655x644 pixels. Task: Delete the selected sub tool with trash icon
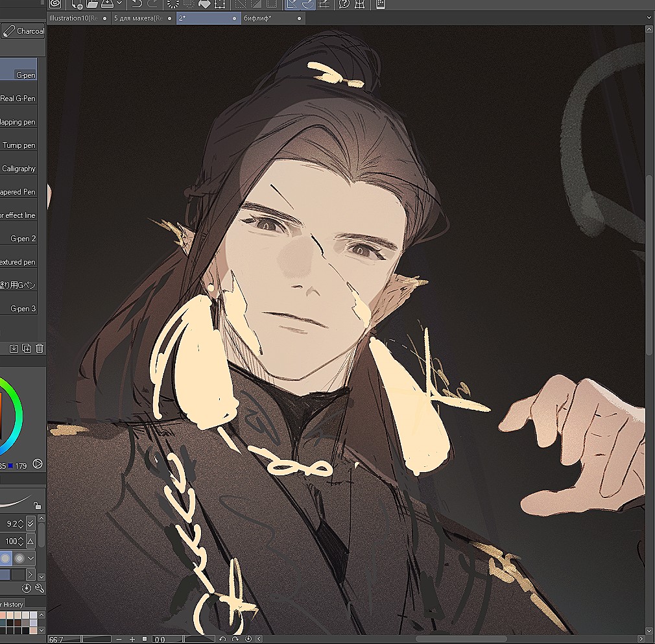point(40,348)
